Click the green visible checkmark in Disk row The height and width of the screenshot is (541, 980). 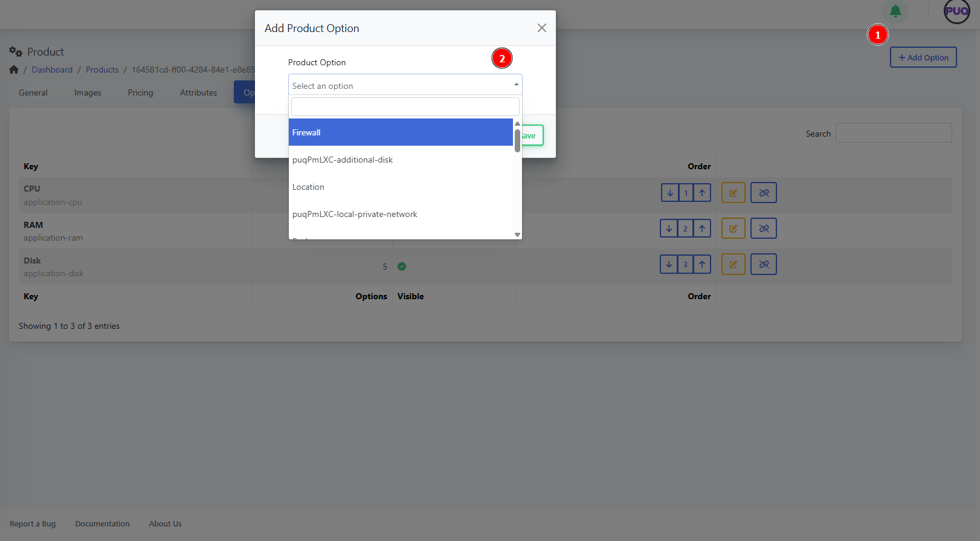pyautogui.click(x=402, y=267)
